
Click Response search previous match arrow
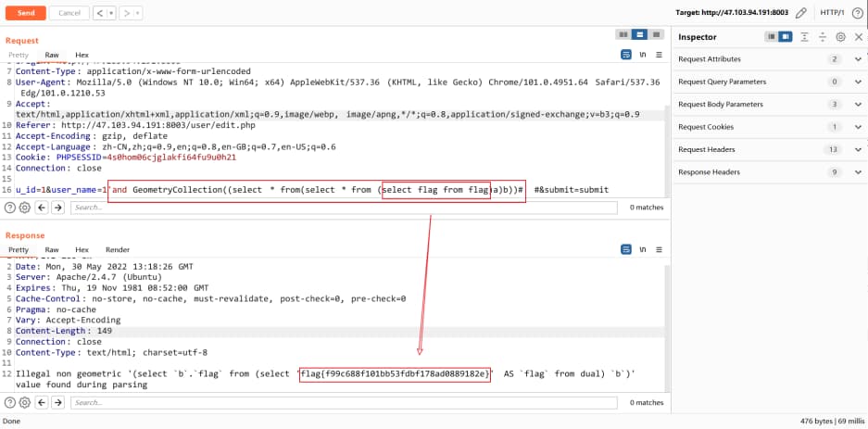(42, 402)
